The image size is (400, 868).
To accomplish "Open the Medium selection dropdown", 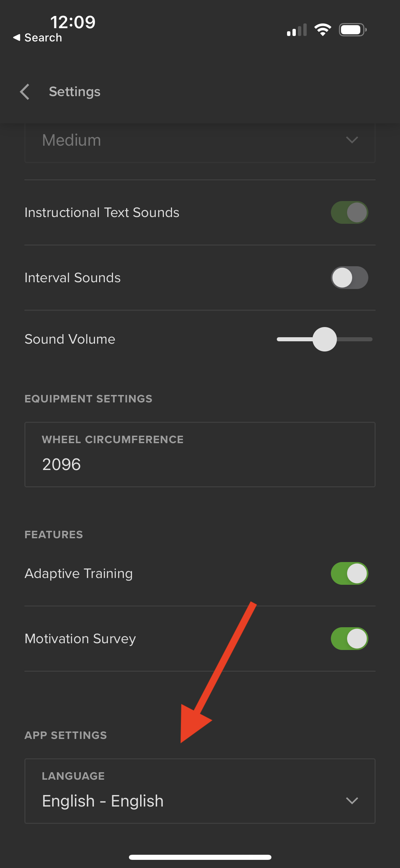I will 200,143.
